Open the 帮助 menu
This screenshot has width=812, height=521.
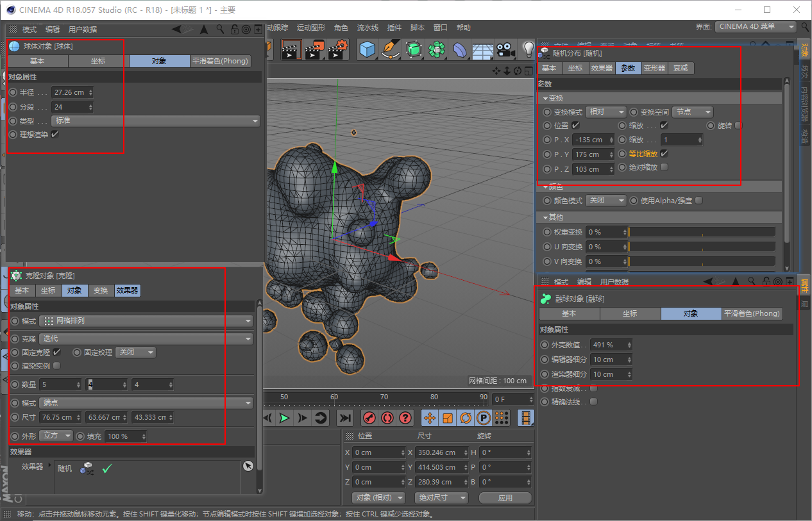click(464, 28)
